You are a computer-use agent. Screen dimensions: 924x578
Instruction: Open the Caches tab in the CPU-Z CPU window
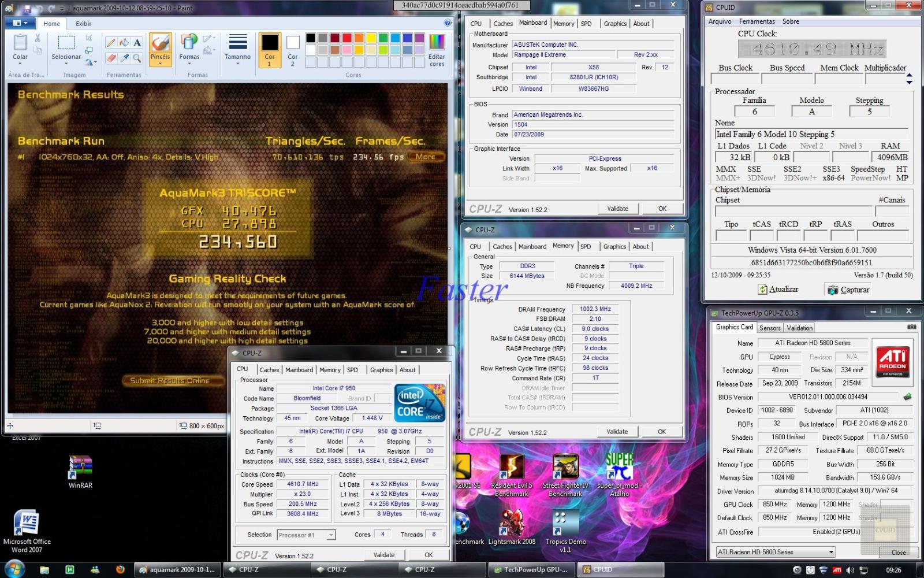[x=269, y=370]
